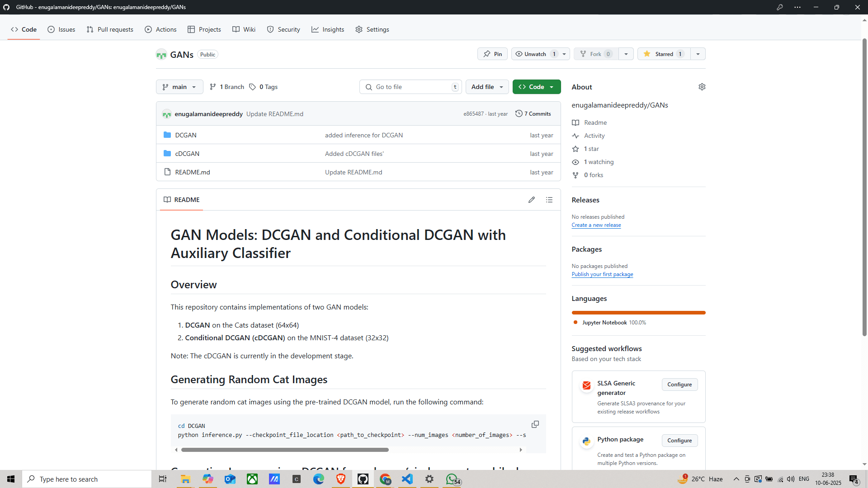Click the Go to file search field
This screenshot has height=488, width=868.
coord(411,87)
